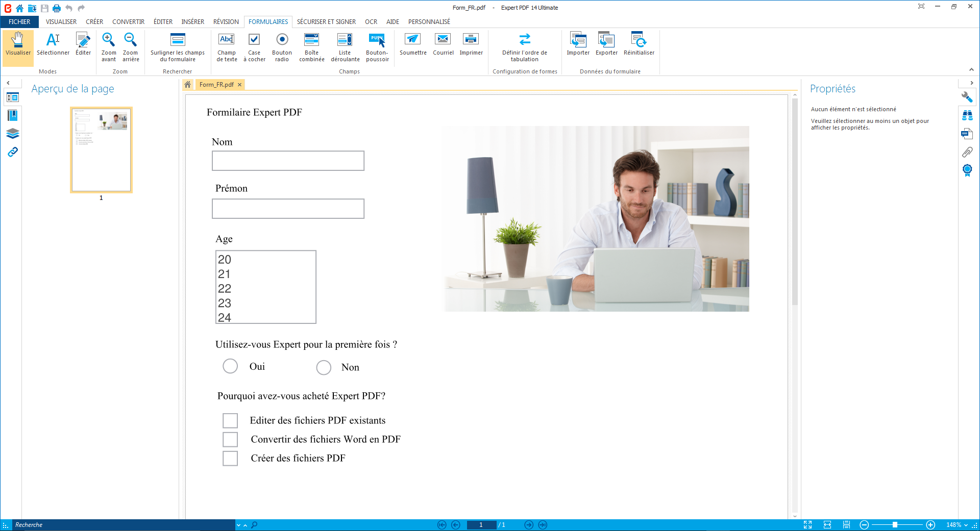Collapse the left panel arrow
This screenshot has width=980, height=531.
coord(8,83)
